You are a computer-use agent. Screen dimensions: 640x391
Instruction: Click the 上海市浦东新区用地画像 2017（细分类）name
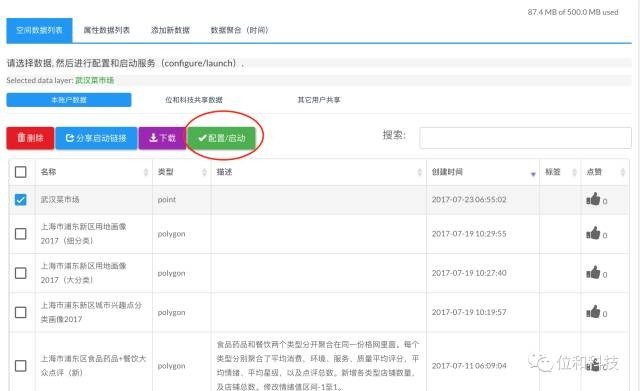83,234
